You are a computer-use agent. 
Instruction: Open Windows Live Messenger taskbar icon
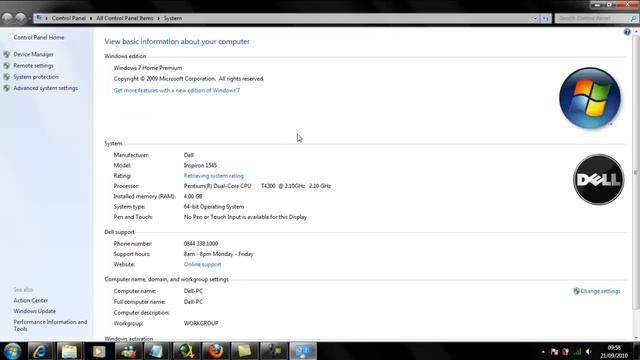(x=128, y=351)
